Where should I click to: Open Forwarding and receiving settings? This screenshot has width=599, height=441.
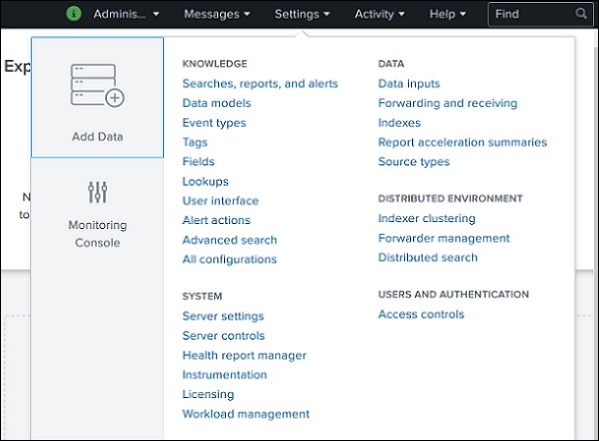coord(447,103)
